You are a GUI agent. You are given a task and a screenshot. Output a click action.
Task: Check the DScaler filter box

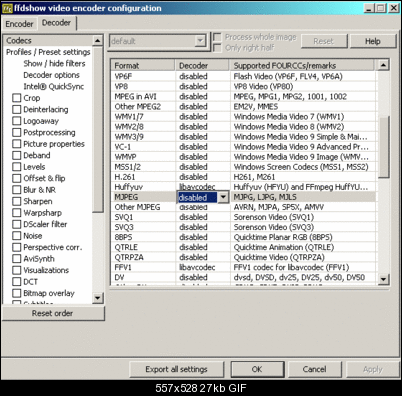pos(17,224)
